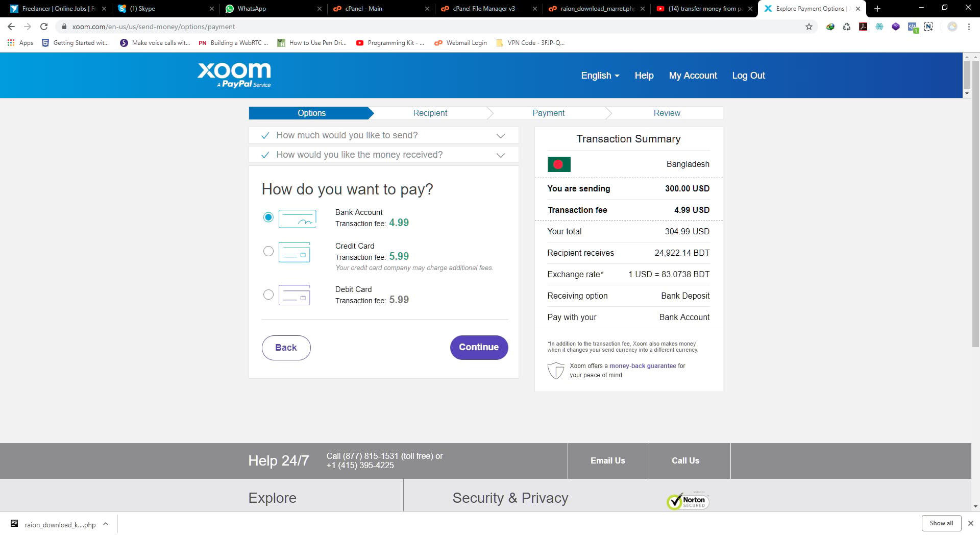Click the globe extension icon
980x536 pixels.
pyautogui.click(x=830, y=27)
